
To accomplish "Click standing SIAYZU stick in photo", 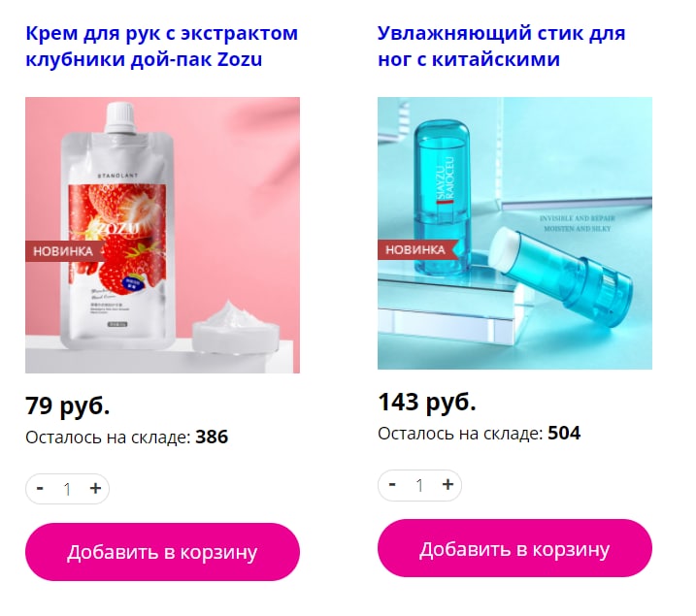I will 441,197.
